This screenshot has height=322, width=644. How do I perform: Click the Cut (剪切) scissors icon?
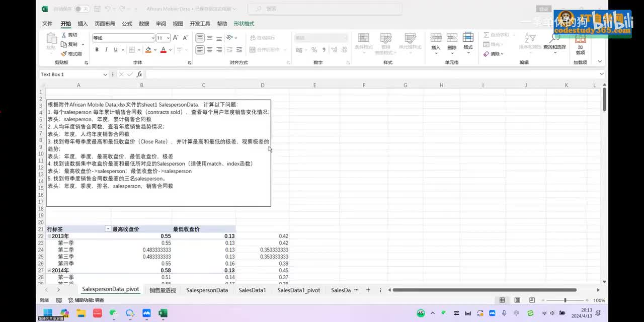pyautogui.click(x=64, y=35)
